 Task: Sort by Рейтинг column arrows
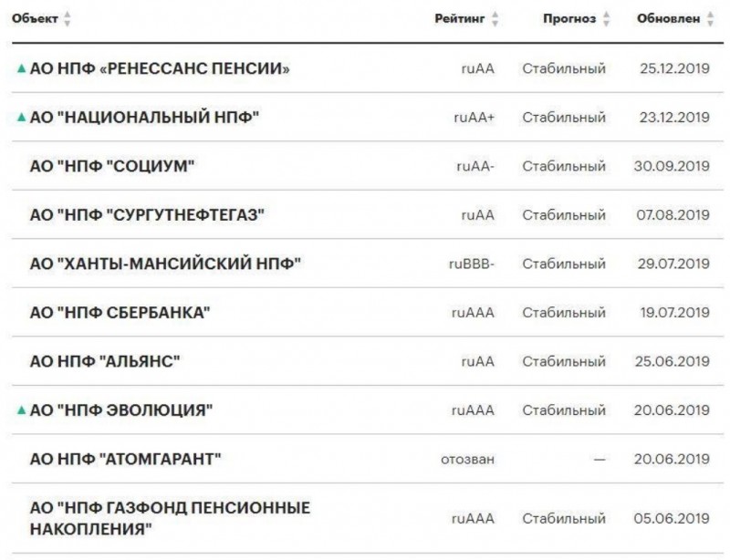(x=495, y=19)
